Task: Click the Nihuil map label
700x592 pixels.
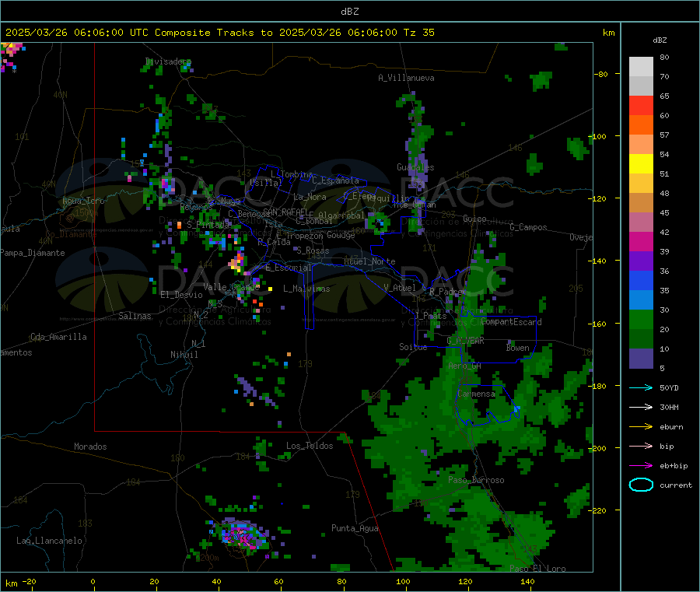Action: pyautogui.click(x=184, y=355)
